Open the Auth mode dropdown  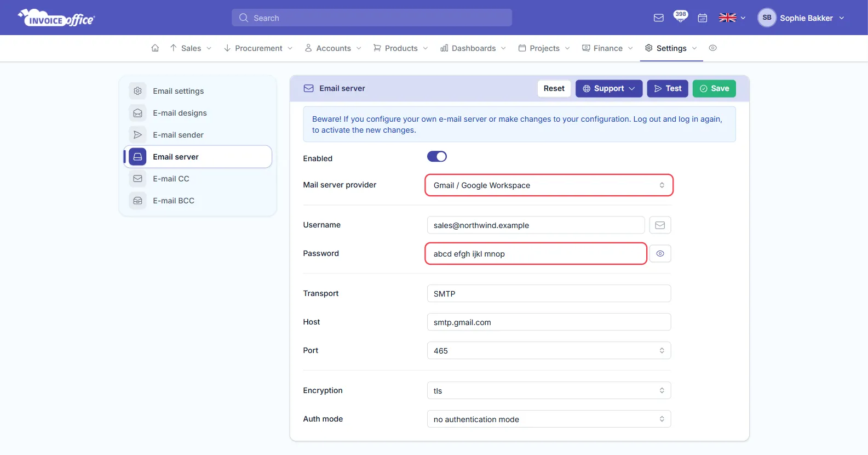coord(549,419)
